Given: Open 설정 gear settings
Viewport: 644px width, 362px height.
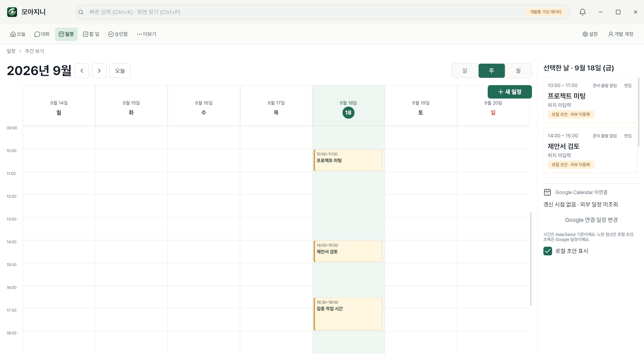Looking at the screenshot, I should coord(590,34).
